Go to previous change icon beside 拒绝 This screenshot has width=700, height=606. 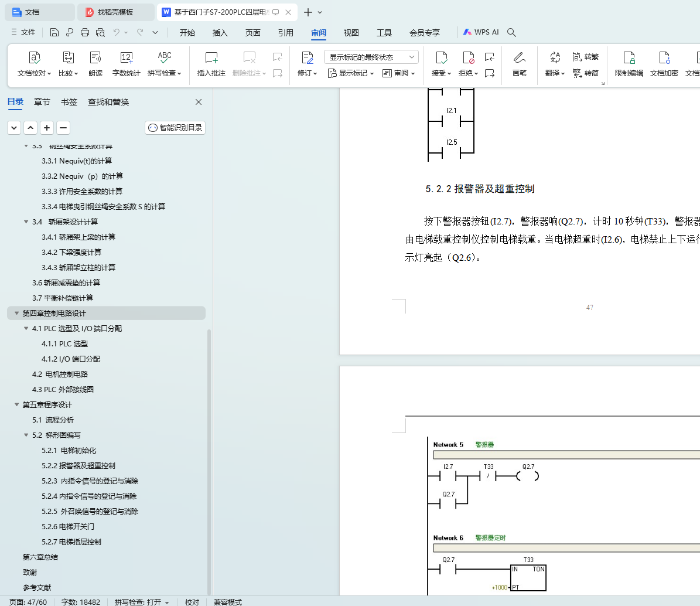coord(490,57)
